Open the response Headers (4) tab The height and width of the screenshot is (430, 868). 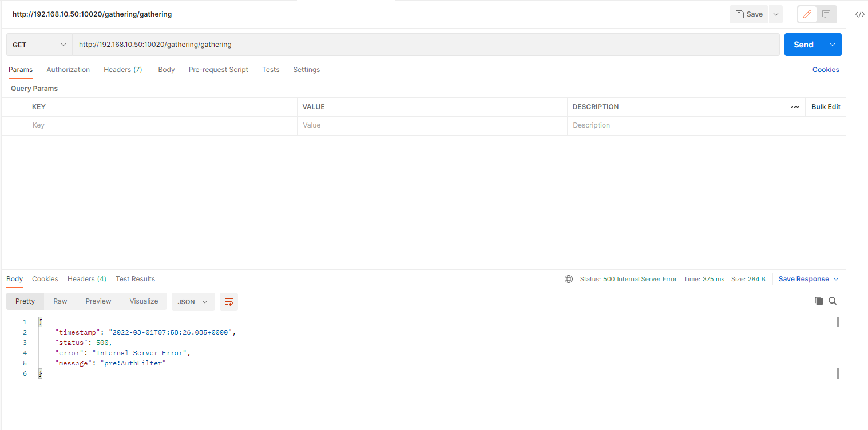coord(87,279)
